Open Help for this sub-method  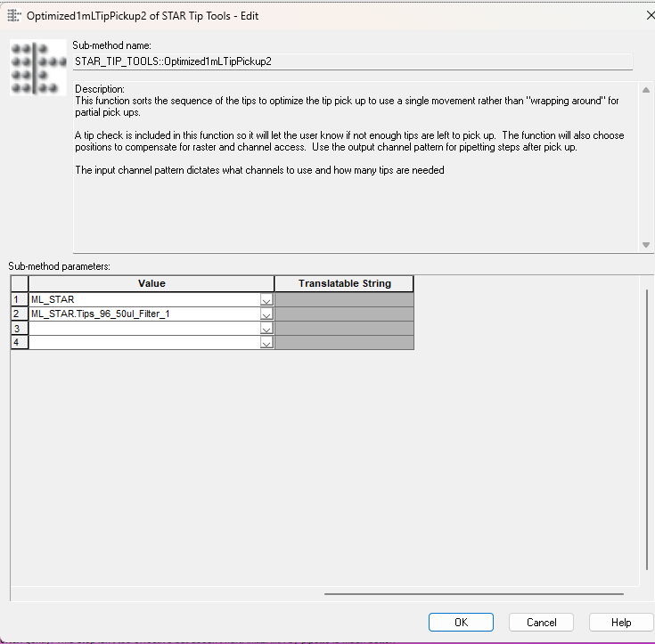(621, 622)
